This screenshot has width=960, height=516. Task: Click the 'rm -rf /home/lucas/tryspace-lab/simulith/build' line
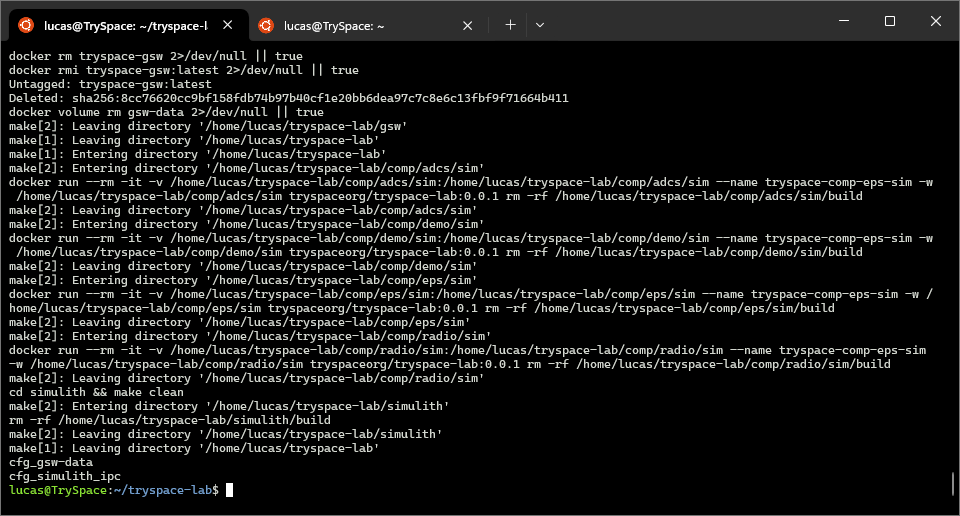coord(170,421)
